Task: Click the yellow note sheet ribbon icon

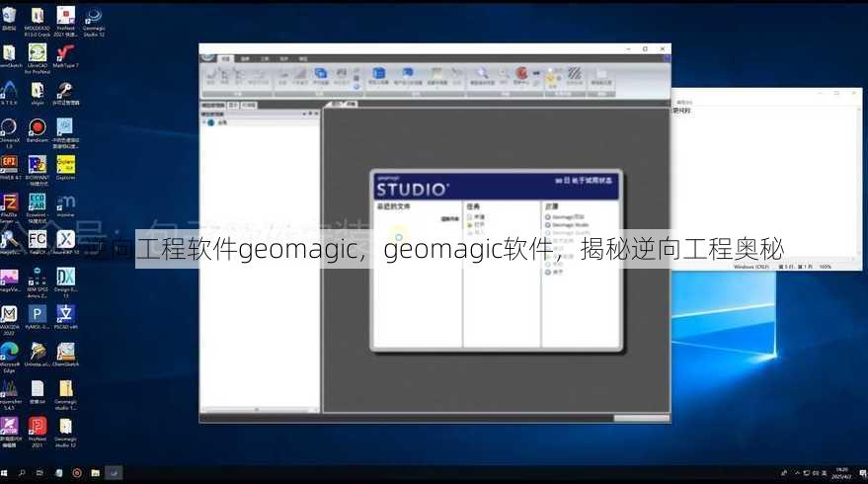Action: click(x=436, y=74)
